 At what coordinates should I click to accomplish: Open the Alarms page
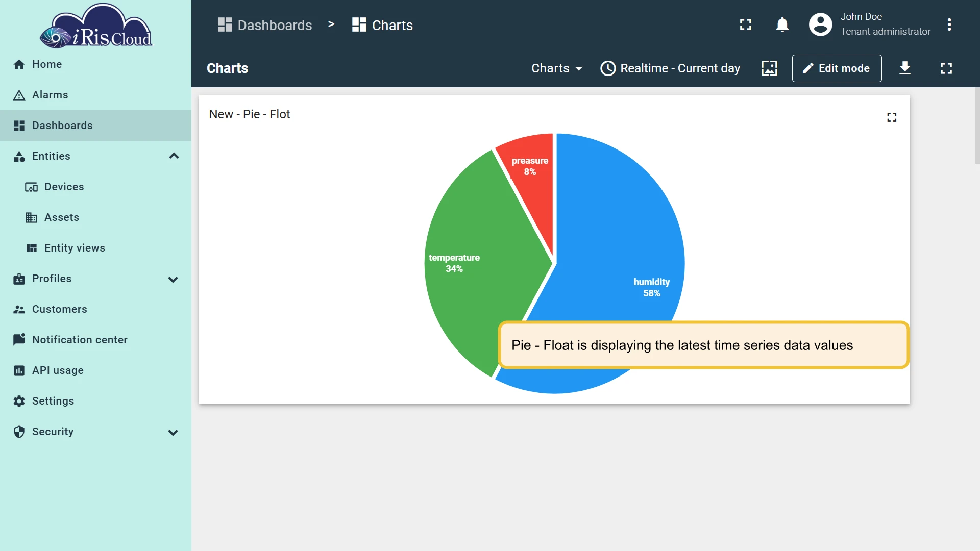[x=95, y=95]
